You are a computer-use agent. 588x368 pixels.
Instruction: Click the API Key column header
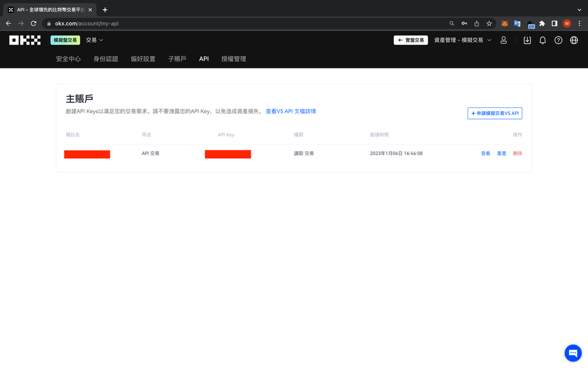click(x=225, y=135)
